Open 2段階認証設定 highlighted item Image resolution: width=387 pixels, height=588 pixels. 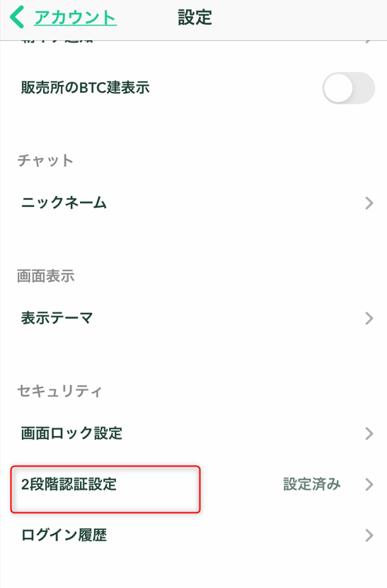105,489
